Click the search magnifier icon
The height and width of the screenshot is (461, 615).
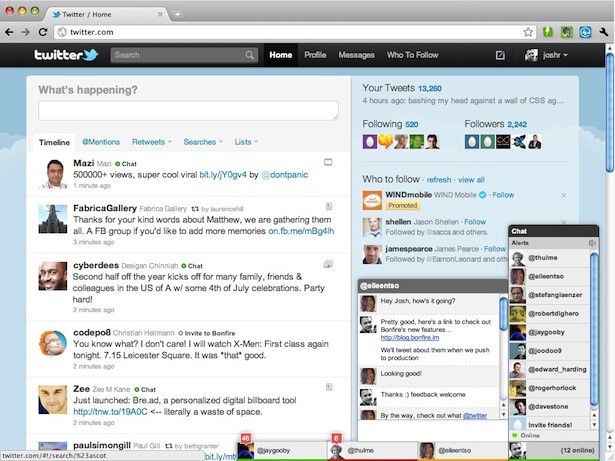point(249,55)
